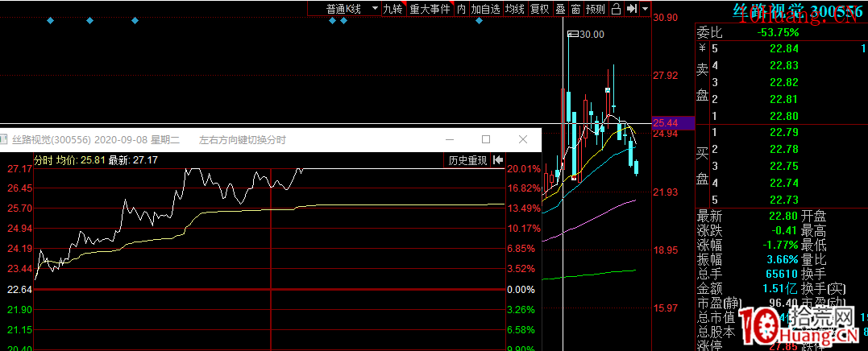Image resolution: width=868 pixels, height=351 pixels.
Task: Click the ¥ symbol above 卖盘
Action: 702,48
